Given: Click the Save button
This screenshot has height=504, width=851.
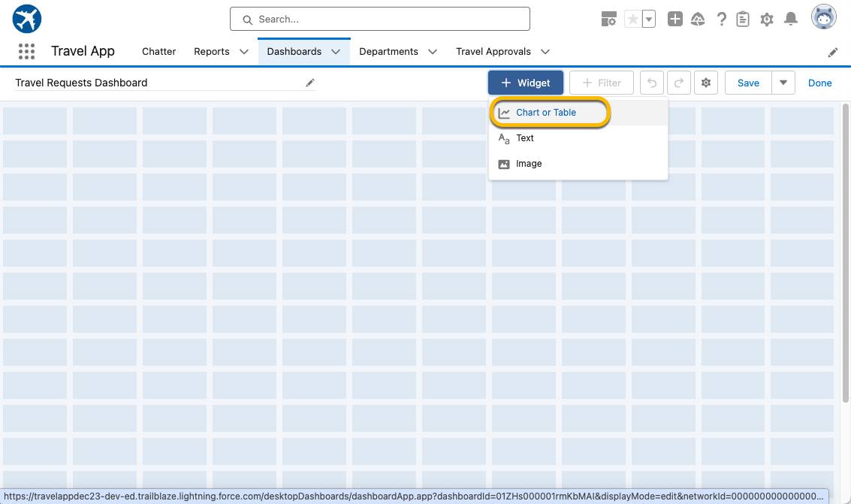Looking at the screenshot, I should point(748,83).
